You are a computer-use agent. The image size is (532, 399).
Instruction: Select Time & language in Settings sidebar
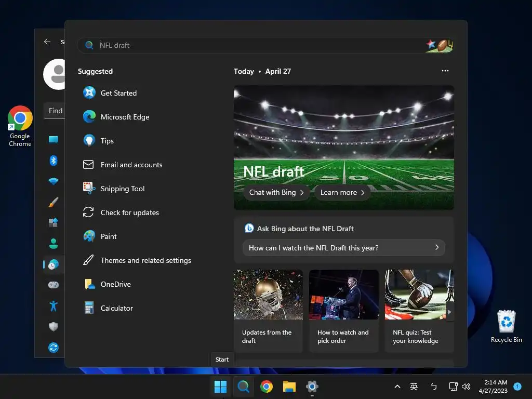point(54,264)
